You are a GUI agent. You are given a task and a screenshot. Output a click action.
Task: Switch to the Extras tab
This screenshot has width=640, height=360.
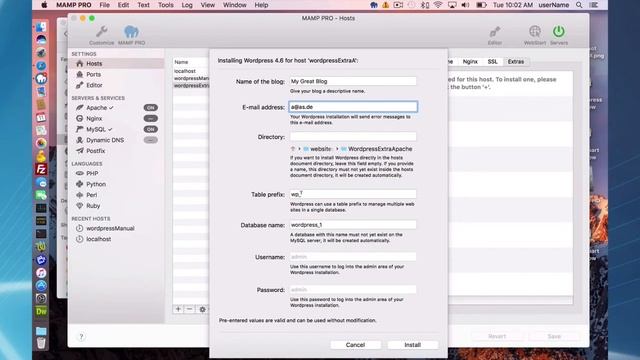point(516,62)
